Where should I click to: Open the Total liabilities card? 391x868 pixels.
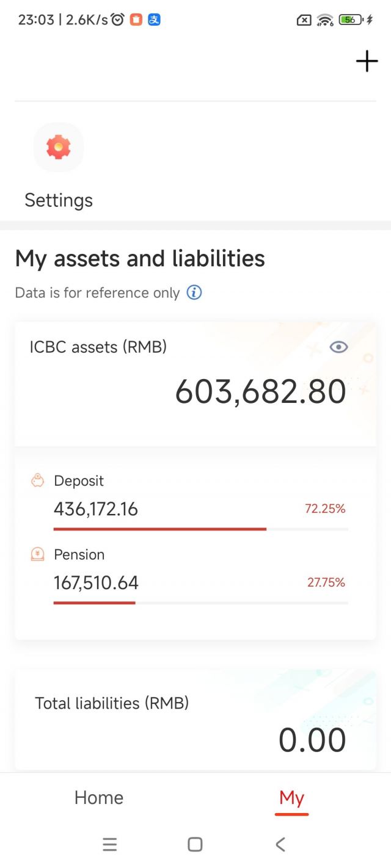pos(195,720)
